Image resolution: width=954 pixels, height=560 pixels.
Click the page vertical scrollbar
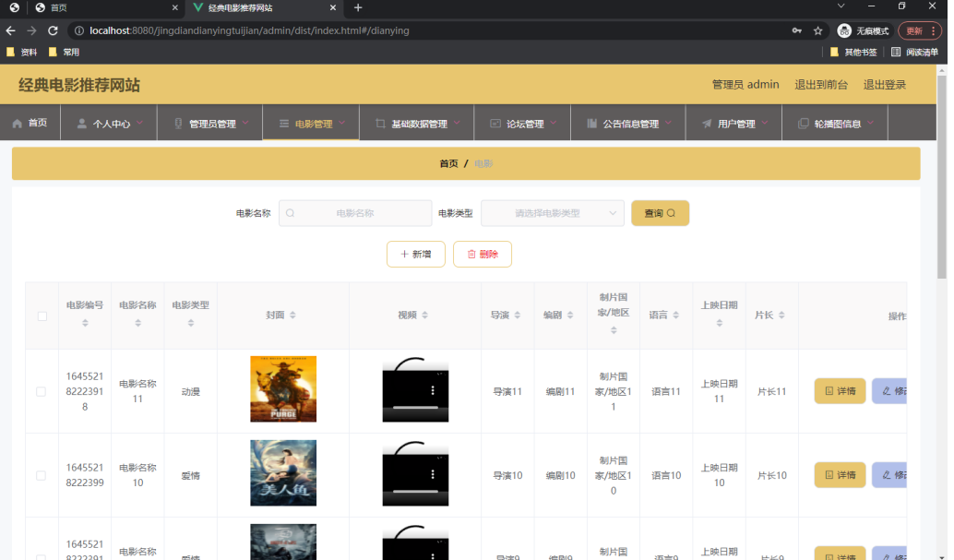tap(942, 176)
